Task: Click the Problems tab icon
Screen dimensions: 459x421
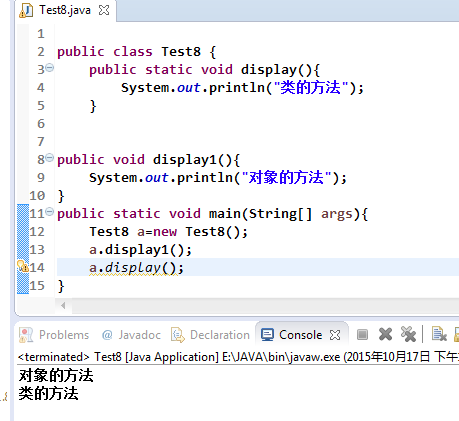Action: point(26,335)
